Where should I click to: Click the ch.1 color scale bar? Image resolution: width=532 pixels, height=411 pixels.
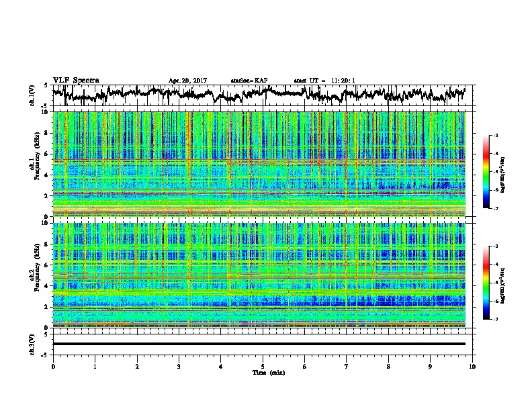[x=486, y=172]
